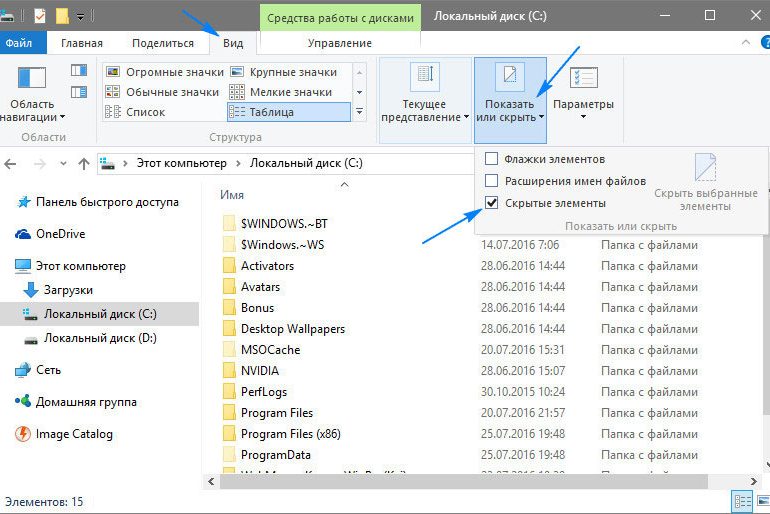This screenshot has width=770, height=514.
Task: Open the Program Files folder
Action: coord(276,413)
